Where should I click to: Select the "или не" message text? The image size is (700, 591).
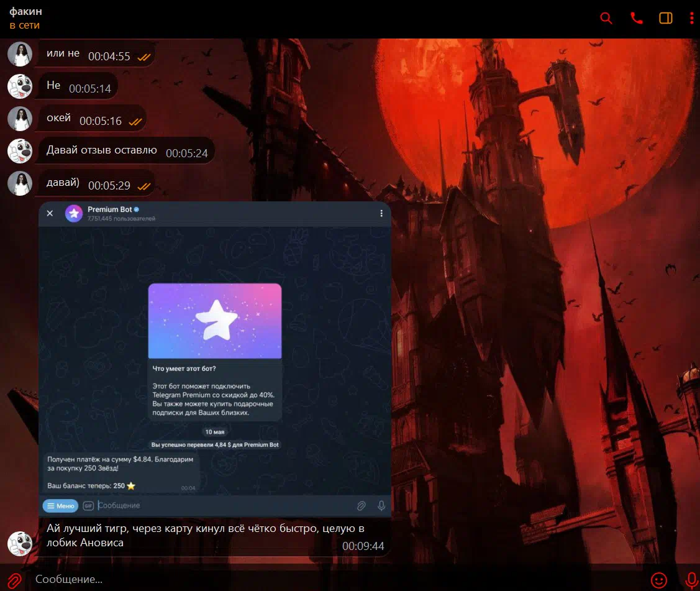click(63, 53)
